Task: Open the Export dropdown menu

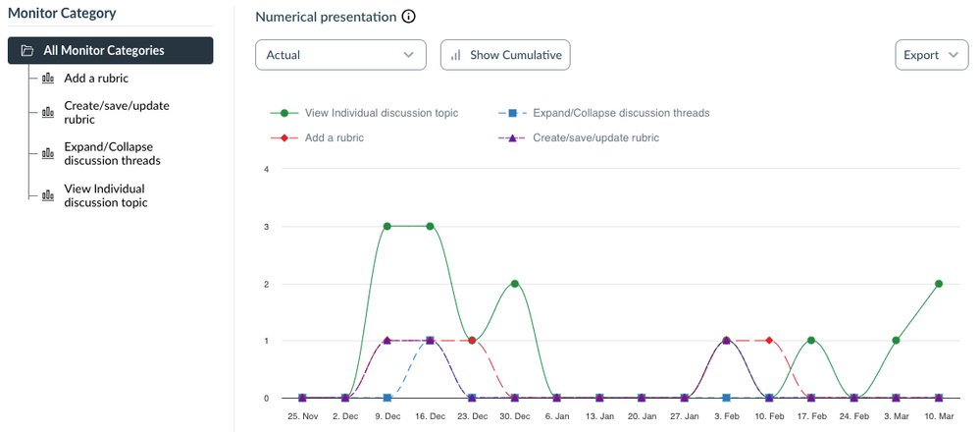Action: (931, 55)
